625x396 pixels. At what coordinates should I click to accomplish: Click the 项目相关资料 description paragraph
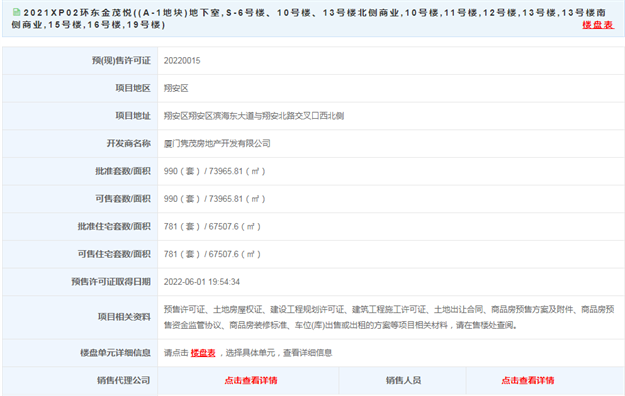click(389, 317)
